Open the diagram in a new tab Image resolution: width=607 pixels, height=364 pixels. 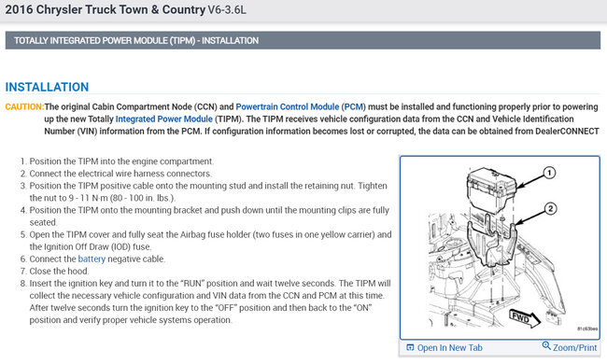pyautogui.click(x=449, y=348)
